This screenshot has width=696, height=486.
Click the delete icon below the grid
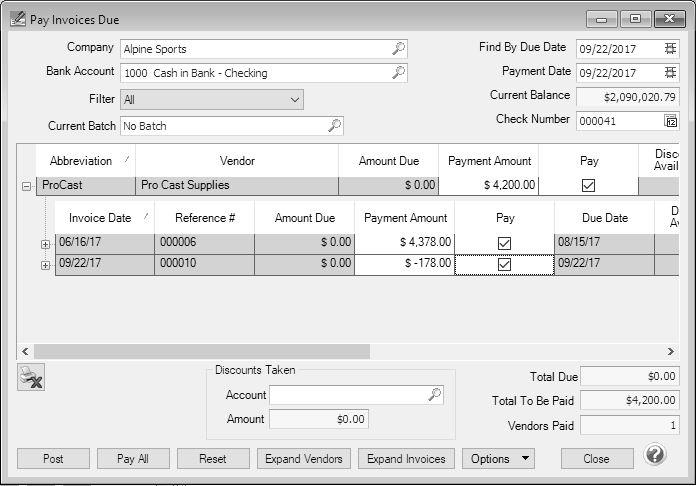(31, 378)
